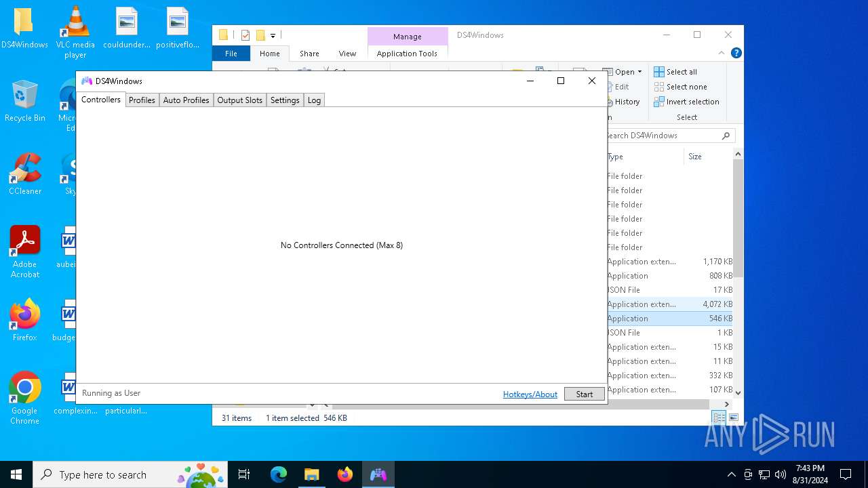Select Explorer Home ribbon tab

(269, 54)
